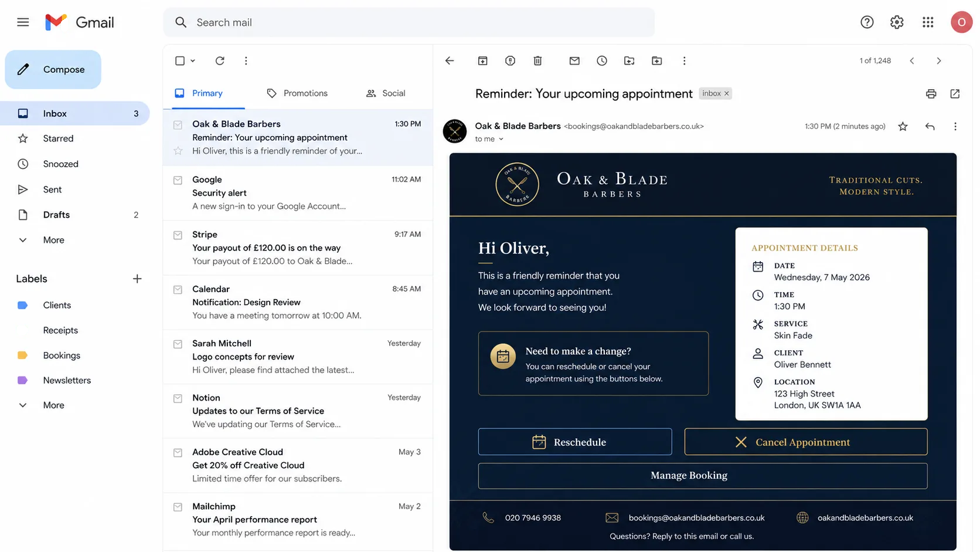Select the Sarah Mitchell email checkbox
The height and width of the screenshot is (552, 980).
(x=178, y=344)
